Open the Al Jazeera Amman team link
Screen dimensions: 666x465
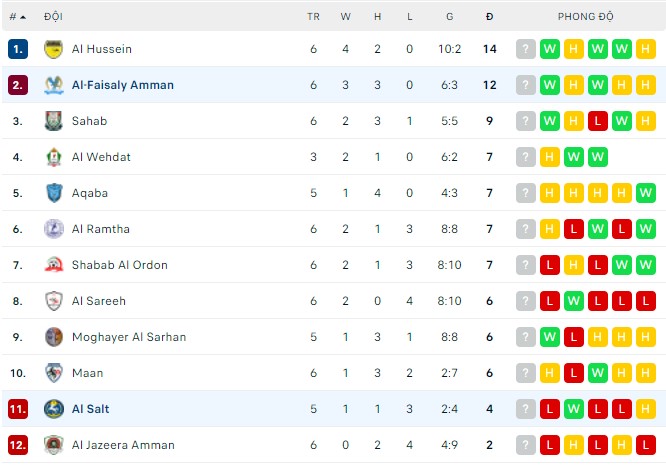click(x=123, y=445)
